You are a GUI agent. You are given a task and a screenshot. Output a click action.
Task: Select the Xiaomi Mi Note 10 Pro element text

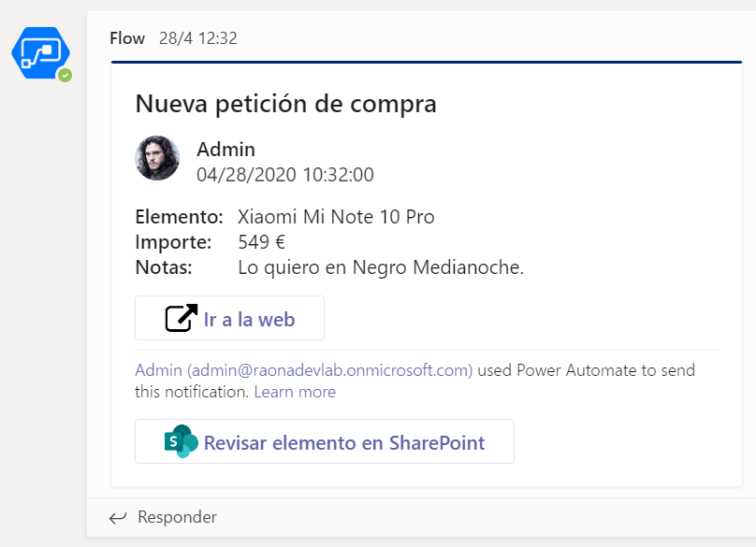coord(336,216)
